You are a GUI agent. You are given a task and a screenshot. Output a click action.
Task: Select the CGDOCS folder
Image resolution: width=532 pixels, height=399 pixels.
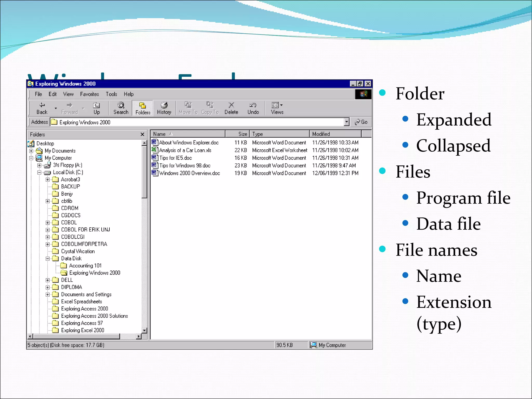click(66, 215)
